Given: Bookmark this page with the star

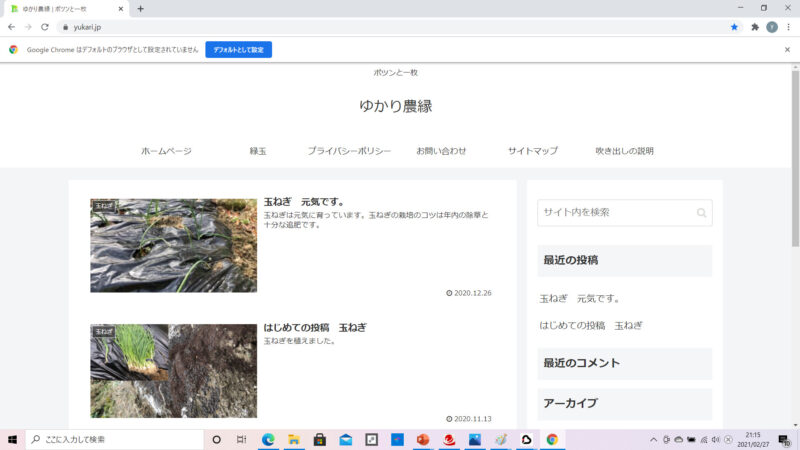Looking at the screenshot, I should click(734, 27).
